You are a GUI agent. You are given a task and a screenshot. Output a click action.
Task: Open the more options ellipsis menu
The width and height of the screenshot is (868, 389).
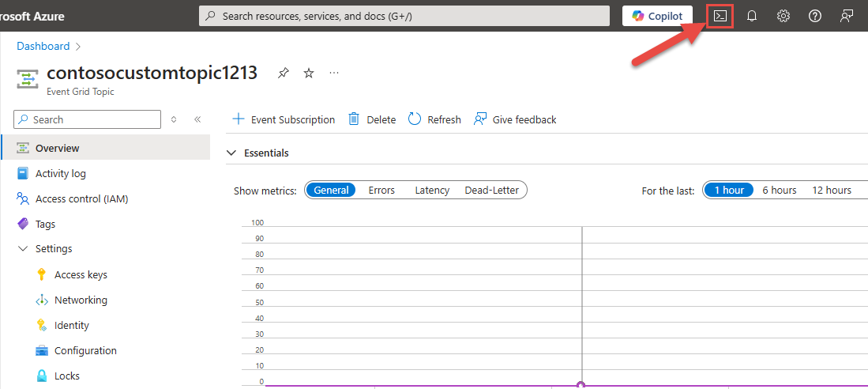334,73
